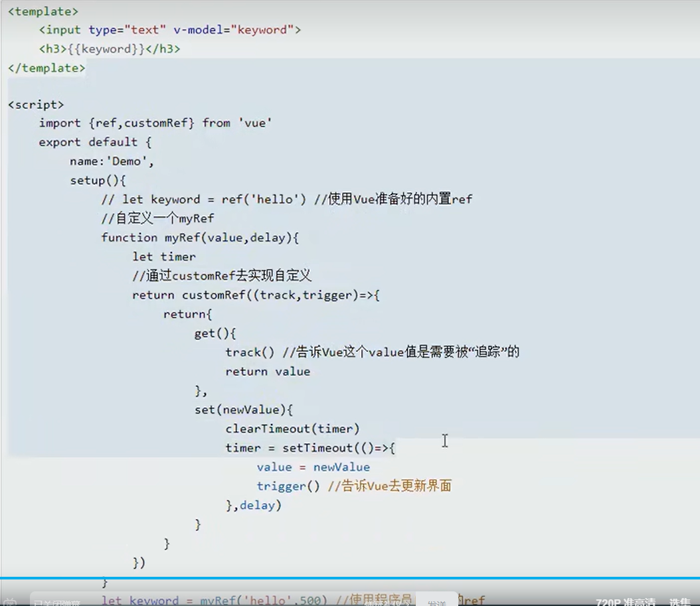700x606 pixels.
Task: Click the set(newValue){ line
Action: [x=244, y=410]
